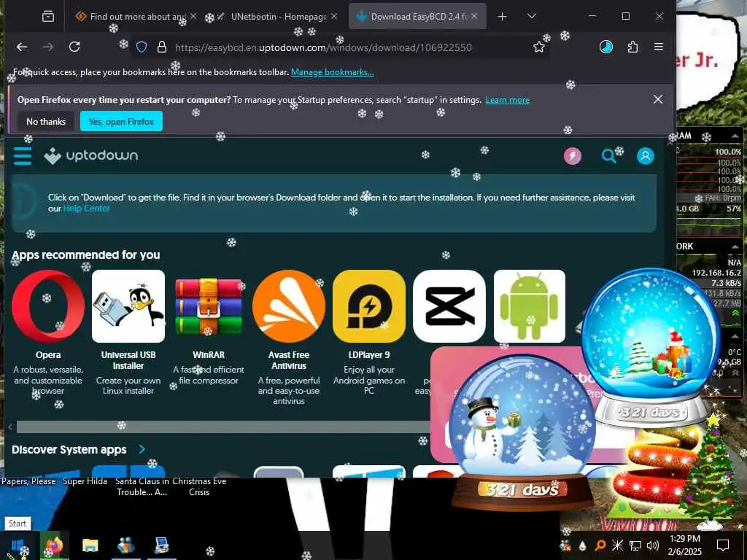This screenshot has height=560, width=747.
Task: Open Firefox View icon in the tab strip
Action: 47,17
